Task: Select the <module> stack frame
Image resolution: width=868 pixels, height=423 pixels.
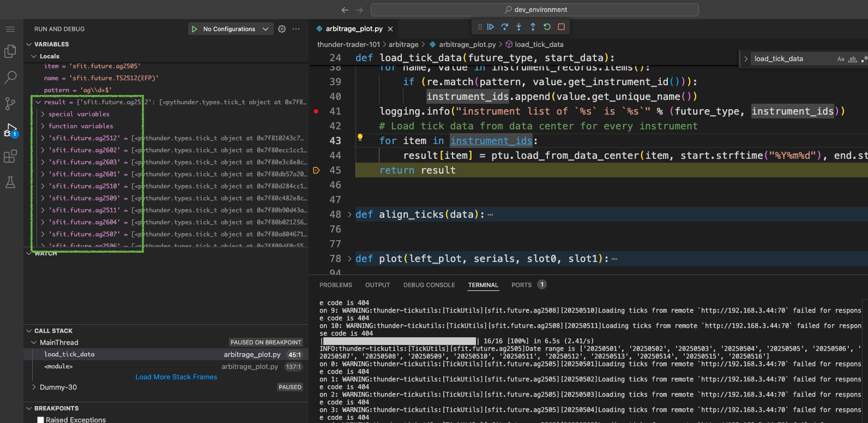Action: click(59, 367)
